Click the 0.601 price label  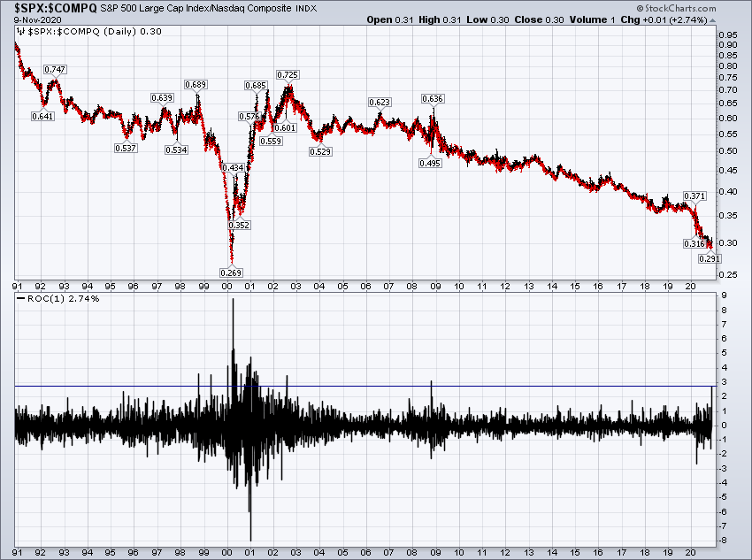286,128
